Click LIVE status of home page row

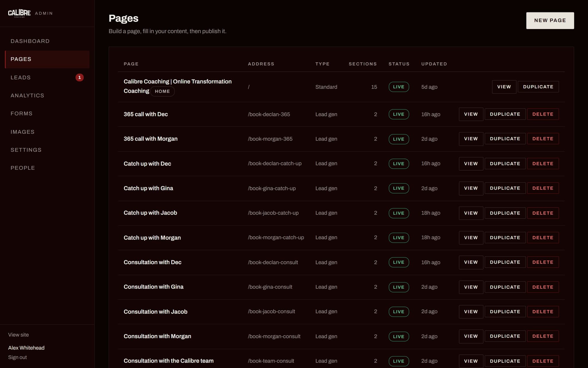tap(399, 87)
